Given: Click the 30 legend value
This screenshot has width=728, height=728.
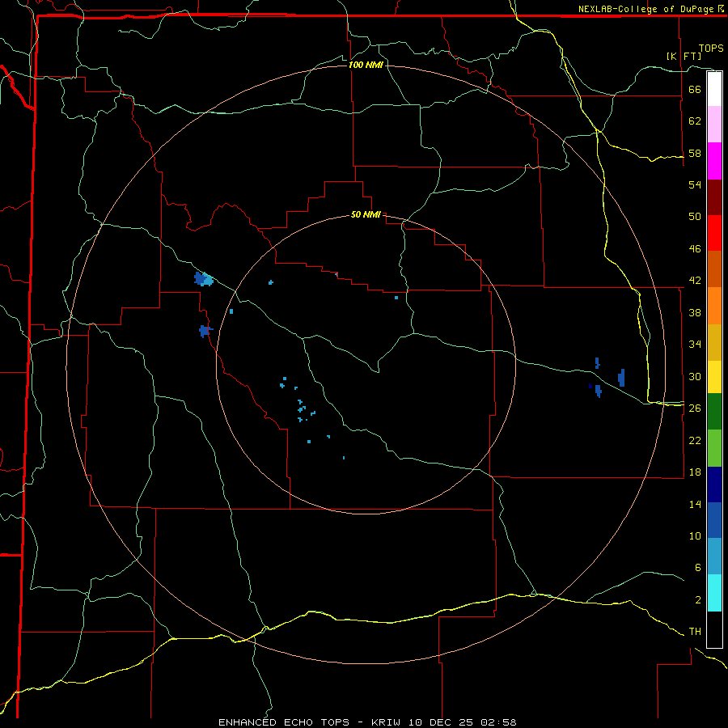Looking at the screenshot, I should (695, 376).
